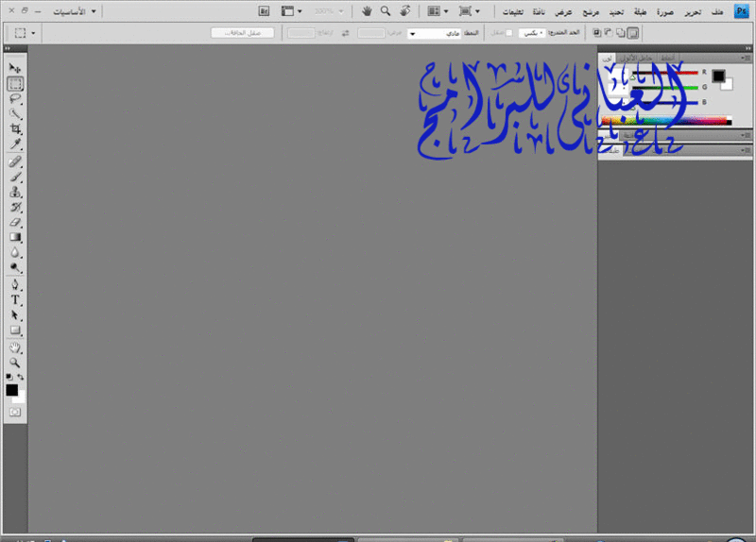Select the Rectangle shape tool
Viewport: 756px width, 542px height.
[15, 330]
